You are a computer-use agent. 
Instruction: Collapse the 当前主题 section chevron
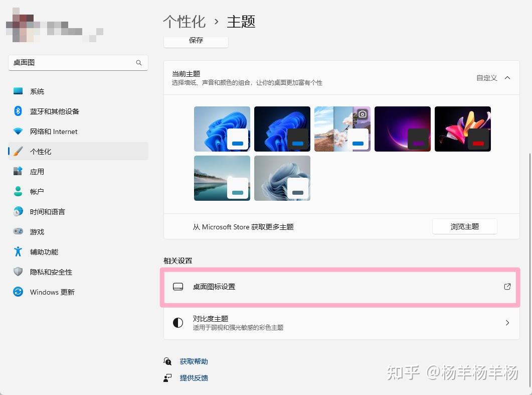click(507, 78)
